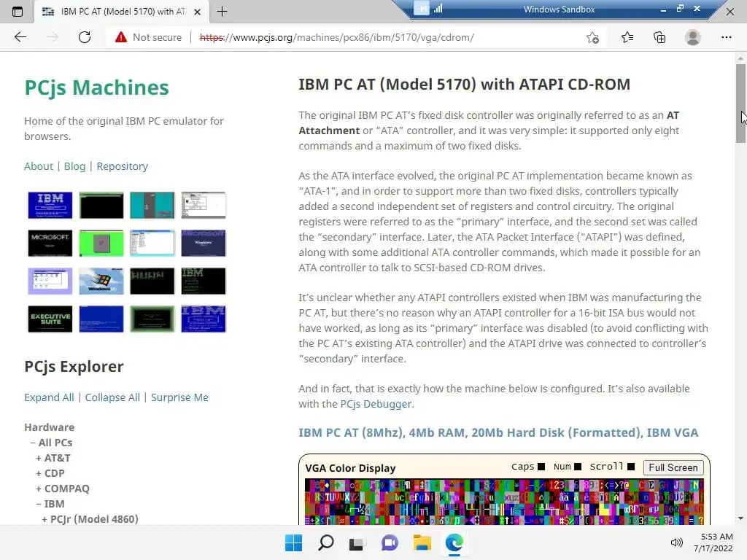
Task: Click the Windows Sandbox signal bars icon
Action: (x=438, y=9)
